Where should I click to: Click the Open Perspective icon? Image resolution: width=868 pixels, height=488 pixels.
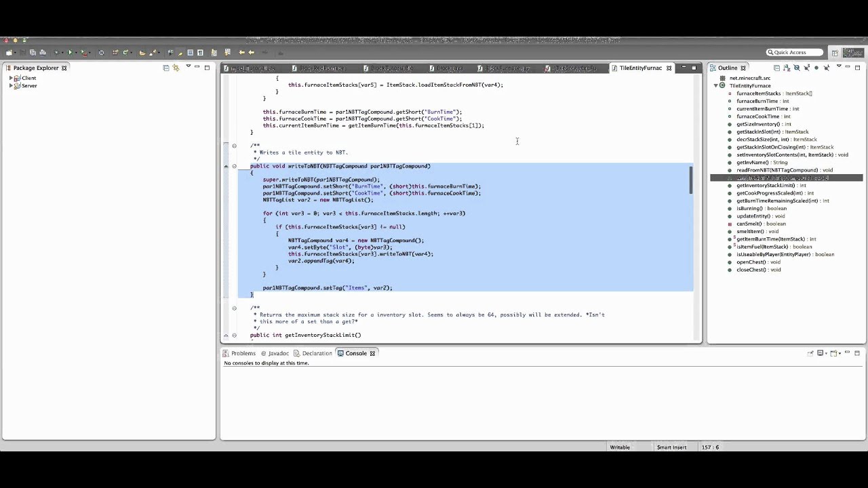(x=835, y=53)
